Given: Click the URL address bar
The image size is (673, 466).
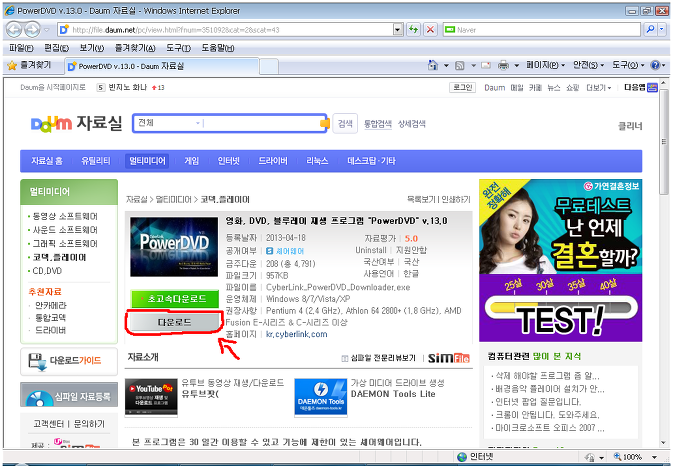Looking at the screenshot, I should coord(226,30).
